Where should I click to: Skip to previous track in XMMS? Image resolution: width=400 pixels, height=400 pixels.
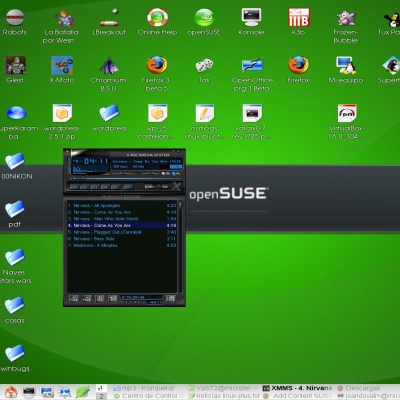point(74,187)
